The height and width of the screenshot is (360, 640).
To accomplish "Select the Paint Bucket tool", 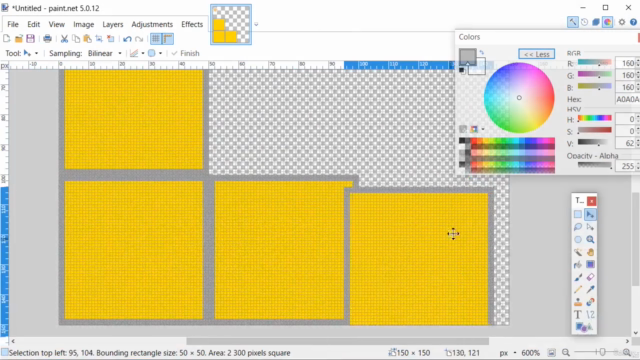I will coord(578,264).
